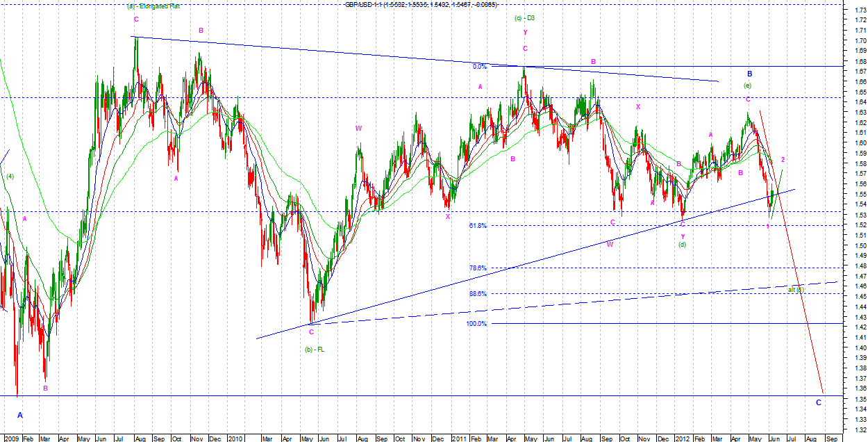Click the 0.0% Fibonacci level label
This screenshot has width=868, height=442.
click(479, 67)
